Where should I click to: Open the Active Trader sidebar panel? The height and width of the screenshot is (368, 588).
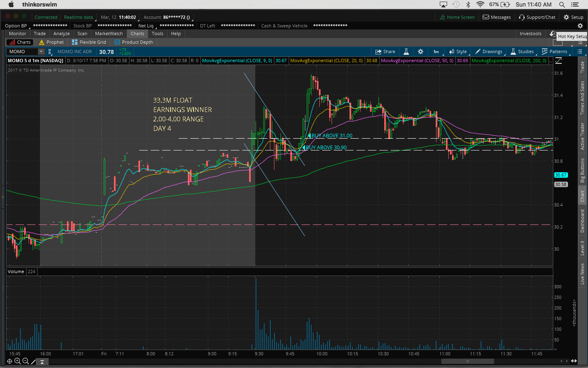point(582,136)
